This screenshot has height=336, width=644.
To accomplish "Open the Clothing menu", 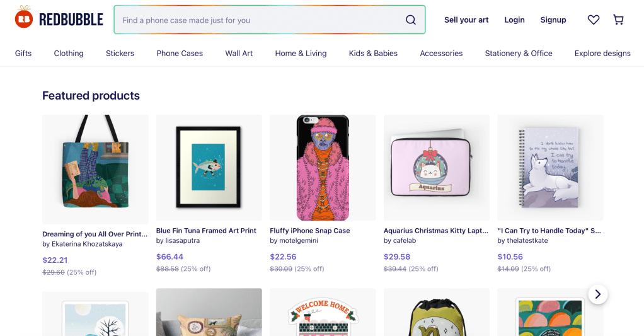I will point(69,54).
